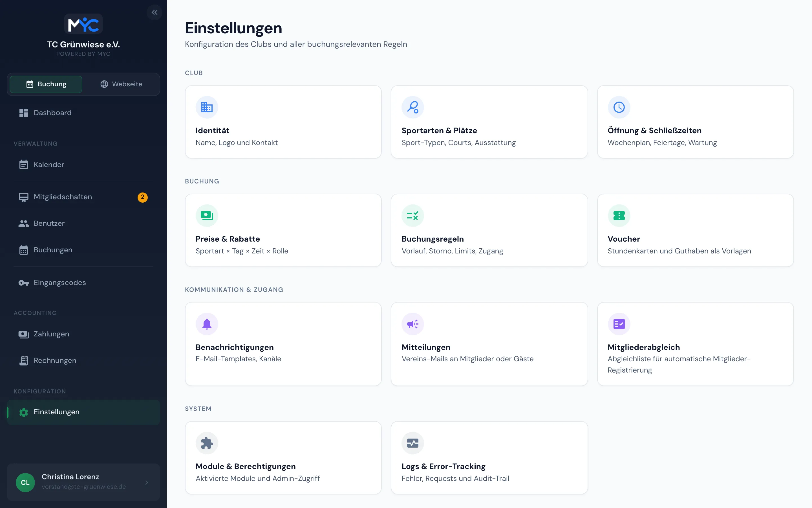812x508 pixels.
Task: Open the Zahlungen menu item
Action: coord(83,334)
